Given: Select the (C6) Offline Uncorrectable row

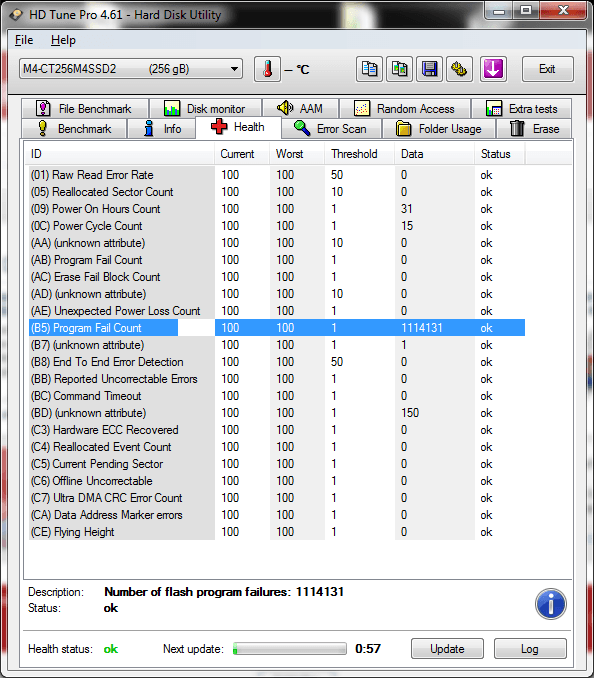Looking at the screenshot, I should [x=277, y=481].
